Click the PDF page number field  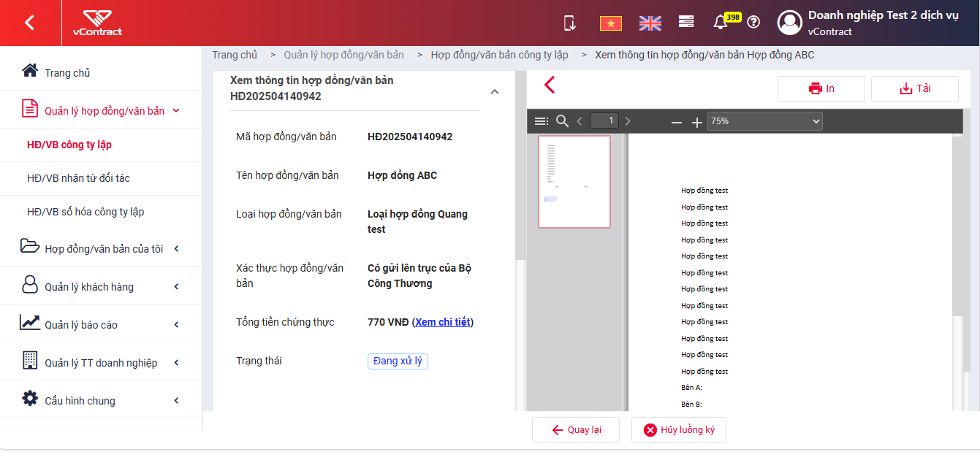604,121
